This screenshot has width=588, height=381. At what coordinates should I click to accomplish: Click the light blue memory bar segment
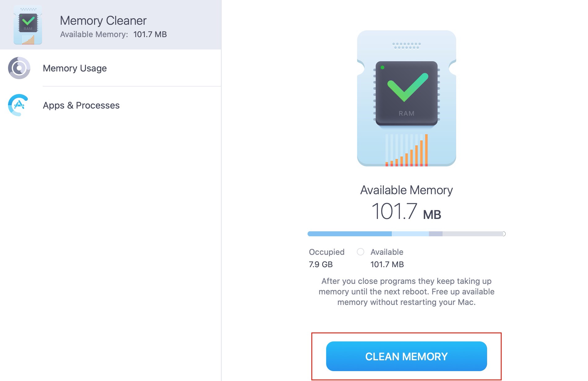click(410, 234)
